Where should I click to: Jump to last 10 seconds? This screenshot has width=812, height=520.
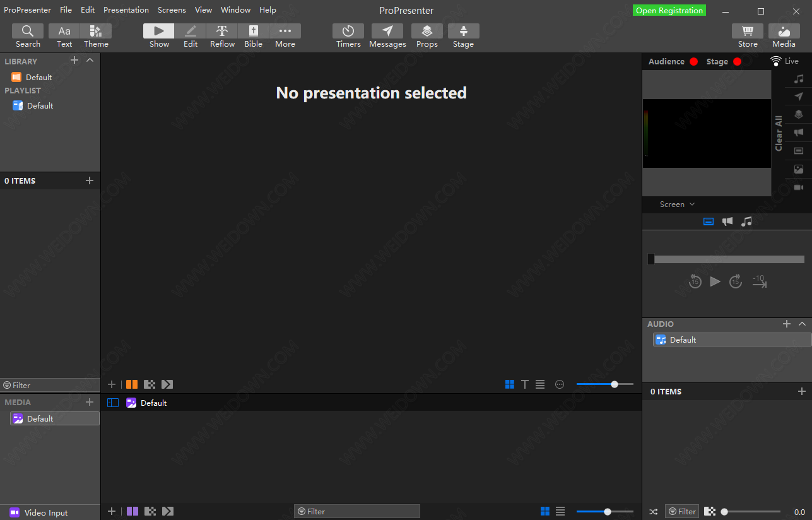tap(759, 281)
